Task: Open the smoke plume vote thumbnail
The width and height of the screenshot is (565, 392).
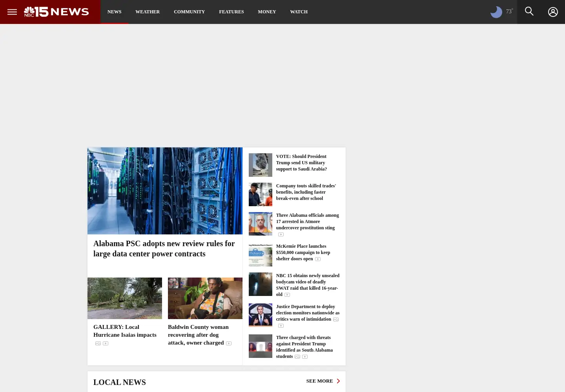Action: click(261, 165)
